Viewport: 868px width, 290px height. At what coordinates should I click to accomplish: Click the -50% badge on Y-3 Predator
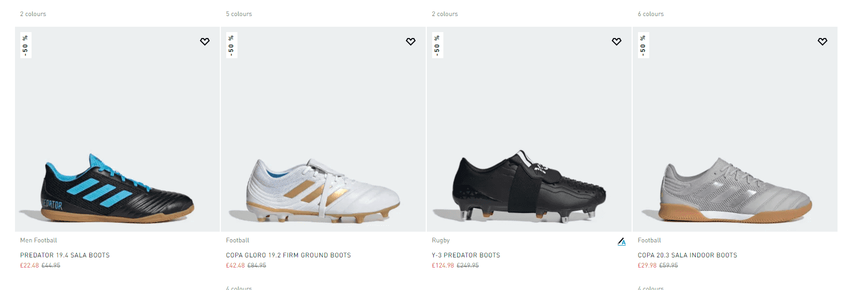[x=437, y=45]
